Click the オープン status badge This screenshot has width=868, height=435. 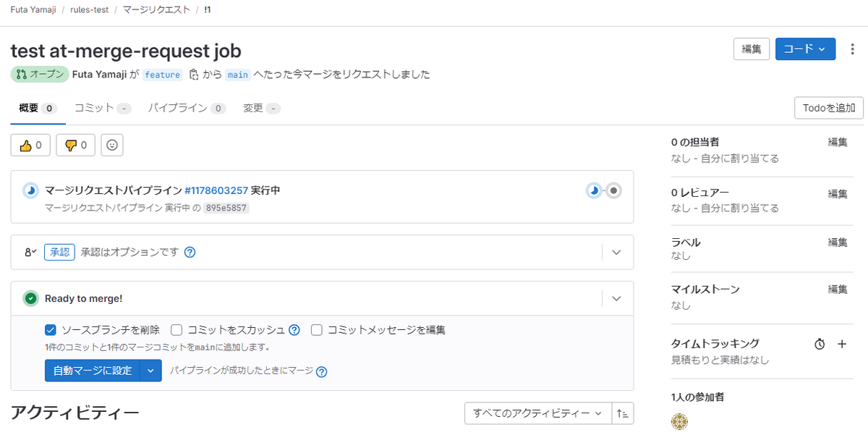40,75
